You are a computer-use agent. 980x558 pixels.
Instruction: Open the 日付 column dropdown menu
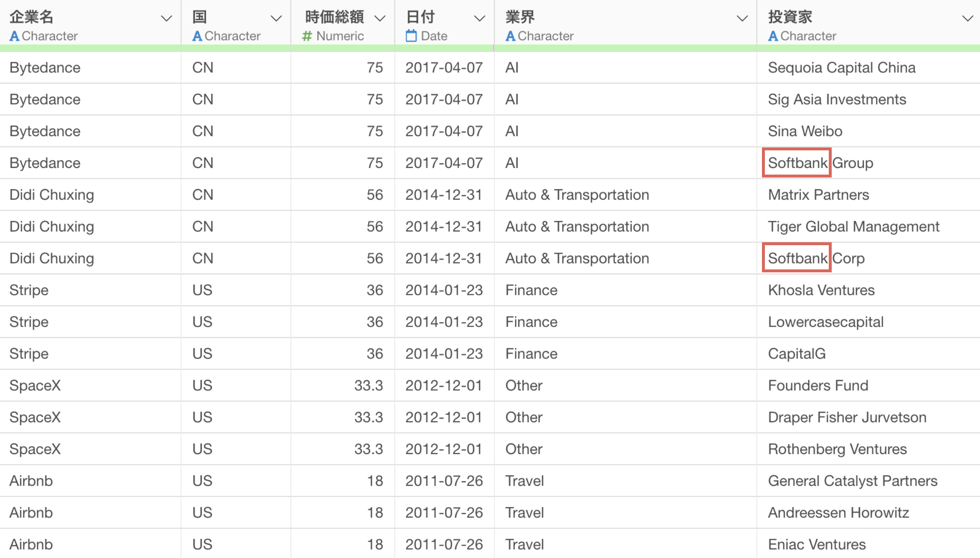pyautogui.click(x=480, y=18)
